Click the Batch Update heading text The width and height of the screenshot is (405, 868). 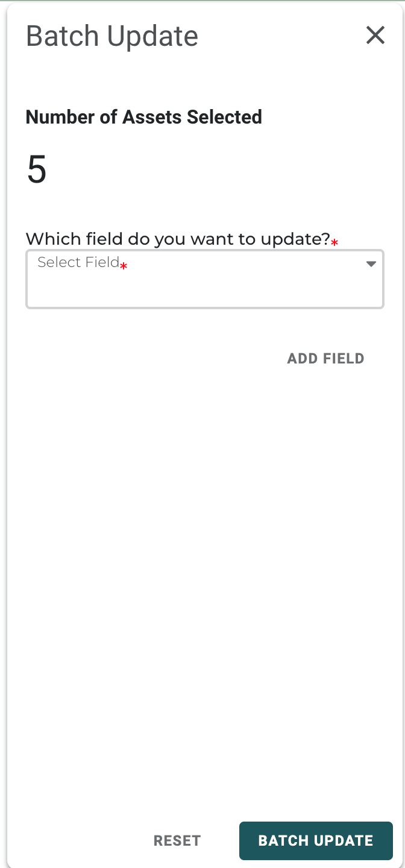pos(112,36)
